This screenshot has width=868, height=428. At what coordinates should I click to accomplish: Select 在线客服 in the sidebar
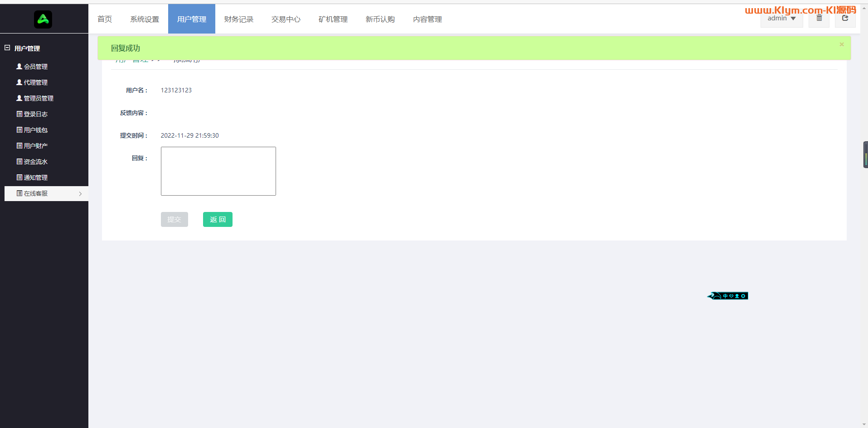[46, 193]
